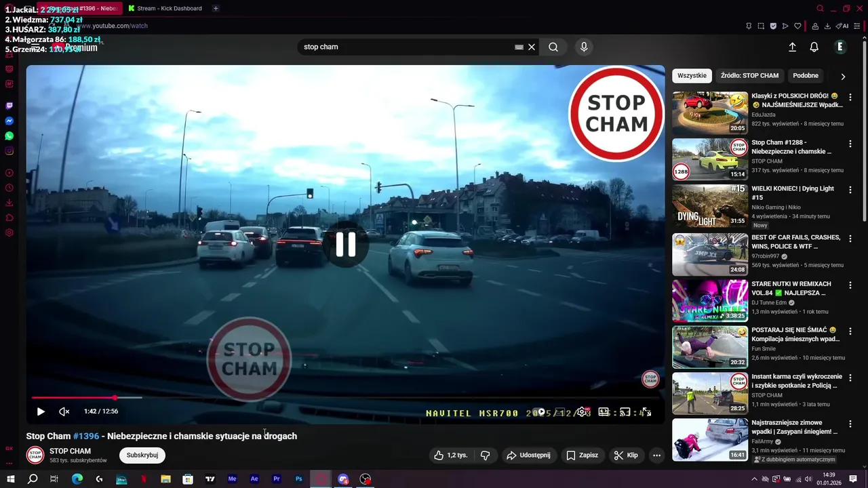Click the browser tab search magnifier icon
This screenshot has height=488, width=868.
click(x=820, y=8)
